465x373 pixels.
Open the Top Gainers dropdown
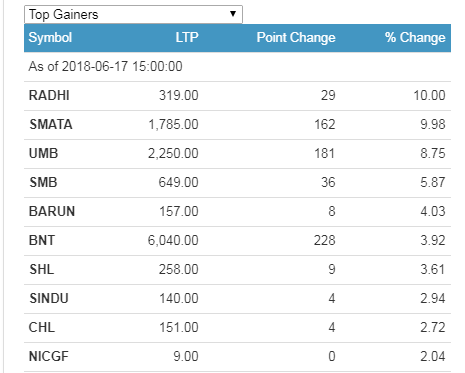tap(133, 14)
